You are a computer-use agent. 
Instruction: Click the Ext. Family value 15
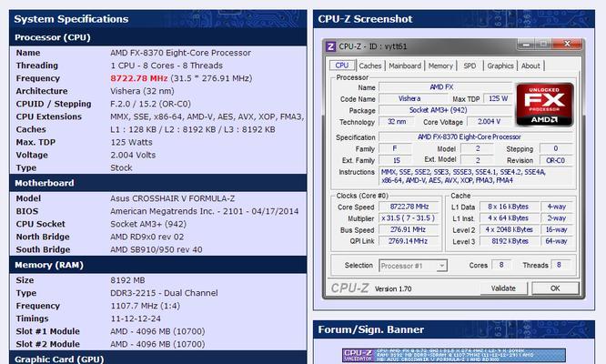pyautogui.click(x=396, y=160)
